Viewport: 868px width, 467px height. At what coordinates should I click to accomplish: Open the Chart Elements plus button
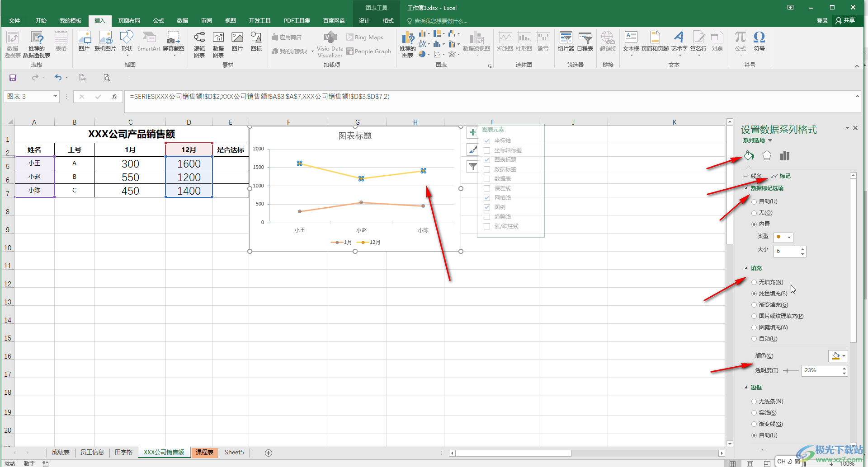point(472,132)
